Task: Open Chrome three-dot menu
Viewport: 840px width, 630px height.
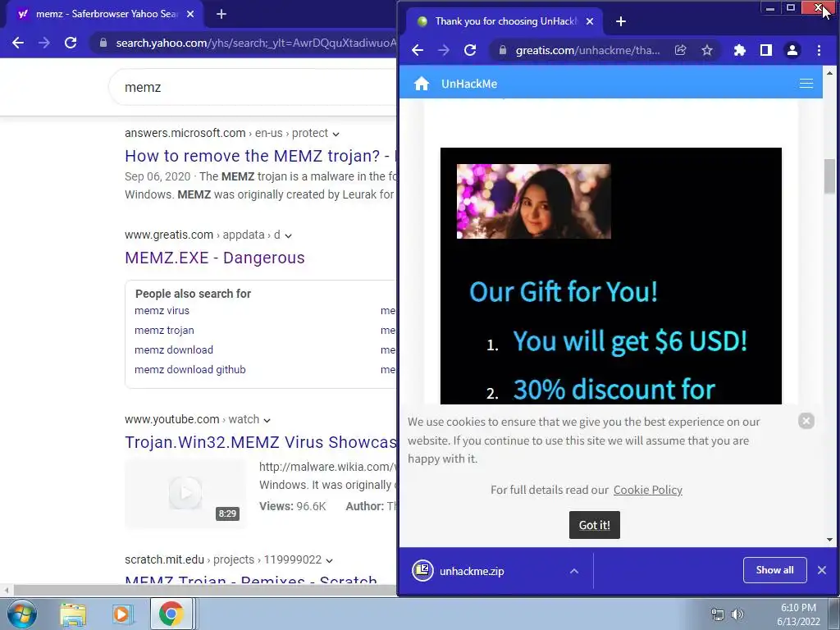Action: tap(819, 50)
